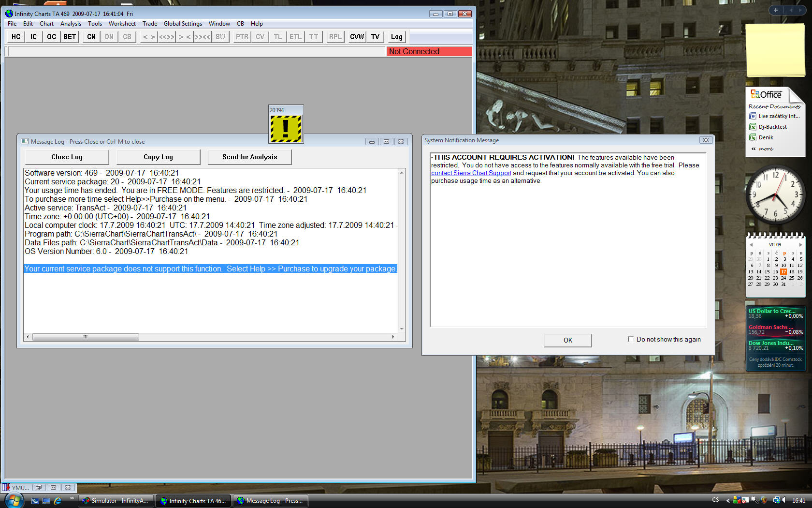Viewport: 812px width, 508px height.
Task: Click the Copy Log button
Action: [158, 157]
